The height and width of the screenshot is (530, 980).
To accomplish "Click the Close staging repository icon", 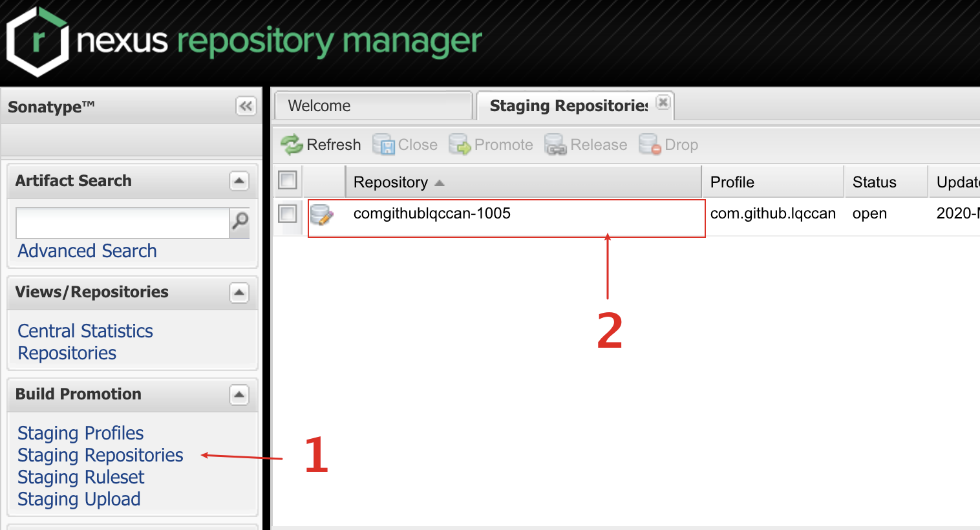I will pyautogui.click(x=383, y=144).
